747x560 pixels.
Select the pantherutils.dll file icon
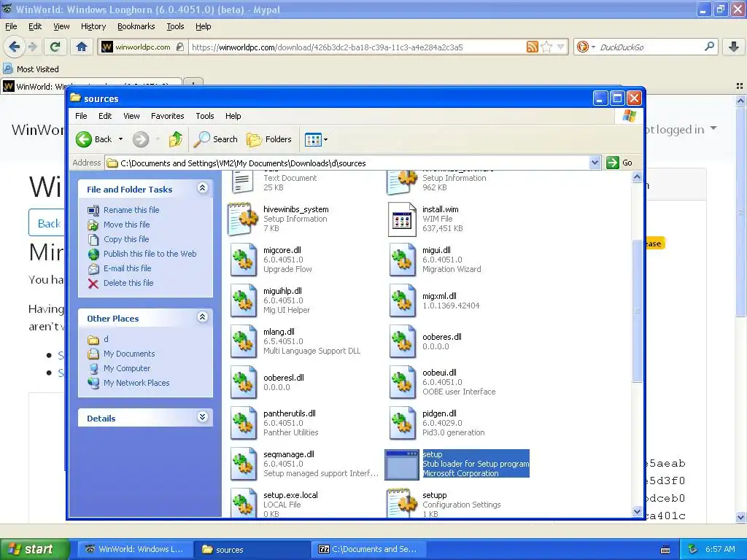point(244,423)
